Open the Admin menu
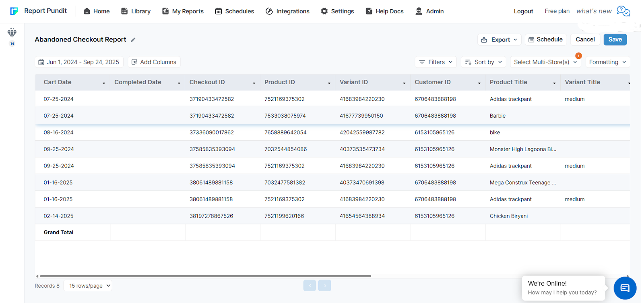 [x=430, y=11]
